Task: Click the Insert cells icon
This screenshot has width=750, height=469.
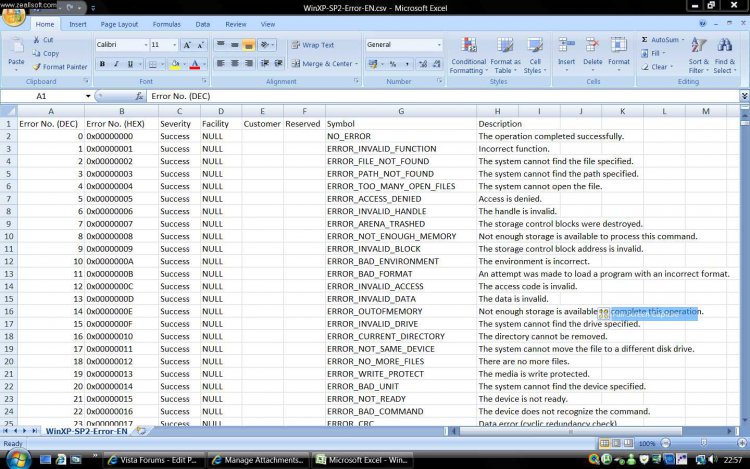Action: 566,45
